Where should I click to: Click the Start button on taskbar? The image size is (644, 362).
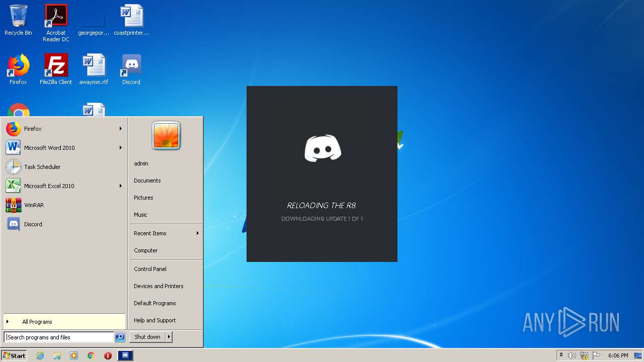click(x=14, y=355)
